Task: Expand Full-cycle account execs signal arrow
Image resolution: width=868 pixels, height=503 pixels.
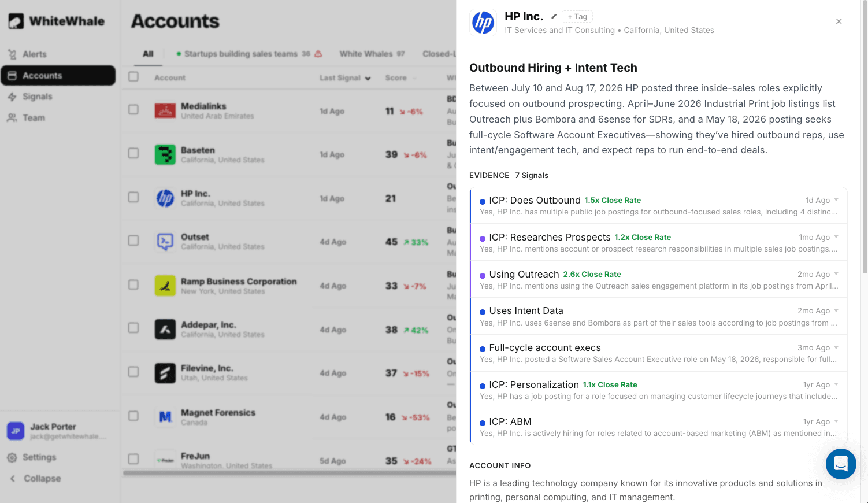Action: (836, 347)
